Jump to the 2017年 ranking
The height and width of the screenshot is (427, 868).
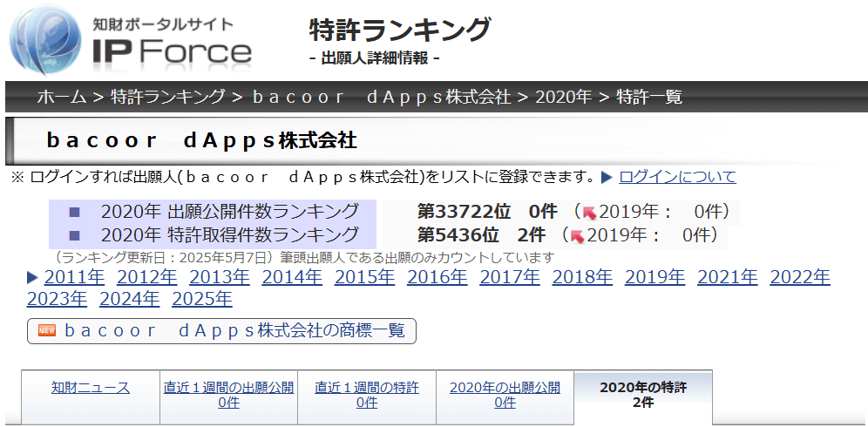(x=509, y=277)
